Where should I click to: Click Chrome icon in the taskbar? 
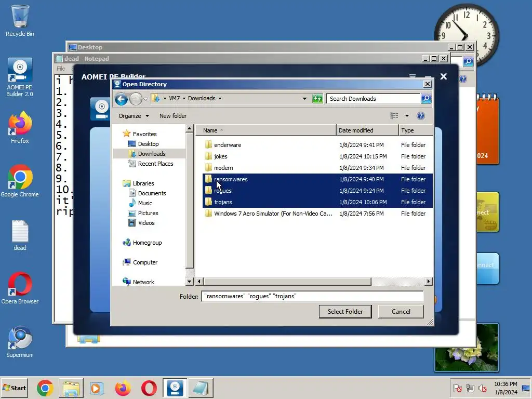(45, 388)
